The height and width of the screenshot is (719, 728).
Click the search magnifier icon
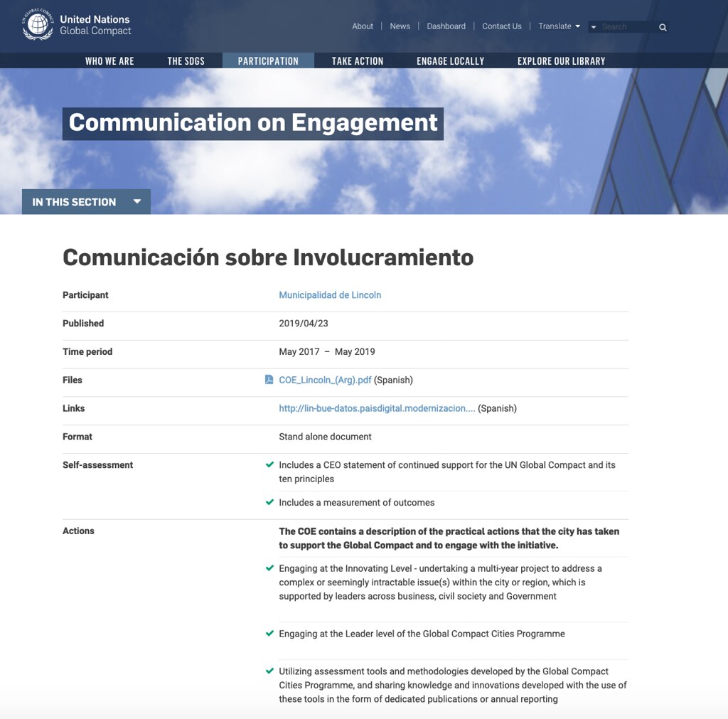point(663,28)
